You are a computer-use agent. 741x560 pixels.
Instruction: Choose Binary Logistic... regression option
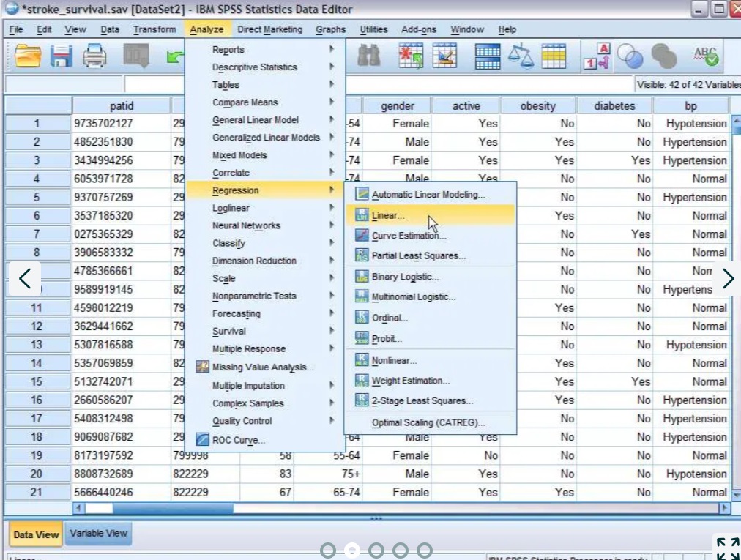point(405,277)
